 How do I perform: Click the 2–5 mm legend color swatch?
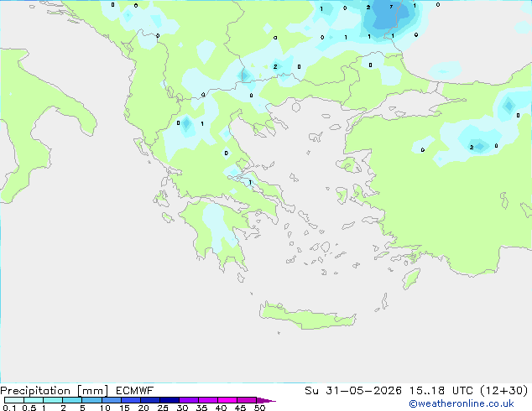pyautogui.click(x=72, y=400)
